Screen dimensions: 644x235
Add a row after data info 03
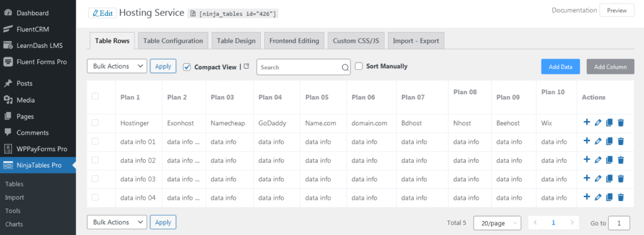587,179
